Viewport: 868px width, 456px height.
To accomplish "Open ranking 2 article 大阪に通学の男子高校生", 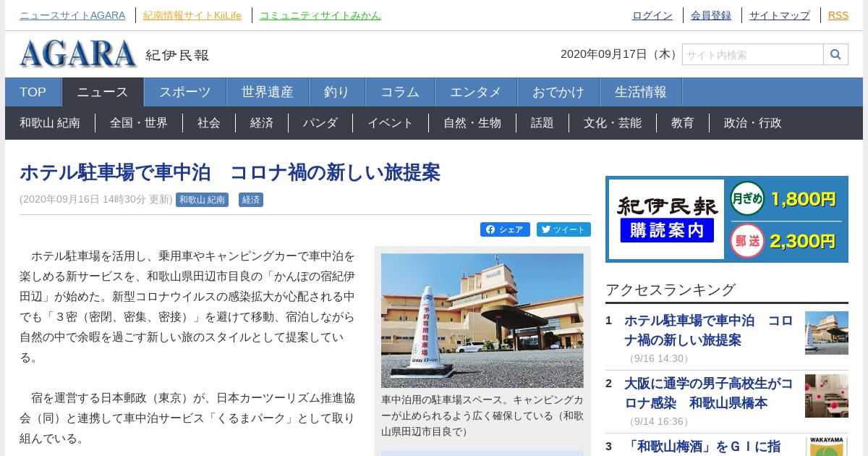I will click(709, 393).
